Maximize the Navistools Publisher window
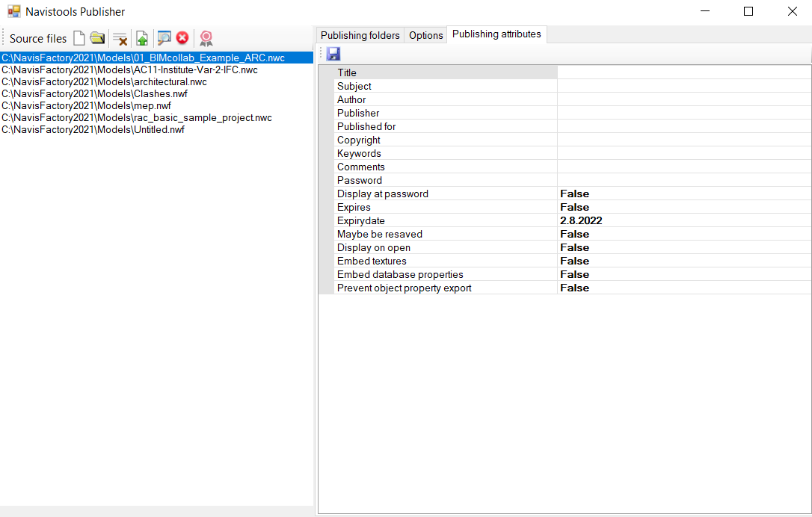 [x=748, y=11]
